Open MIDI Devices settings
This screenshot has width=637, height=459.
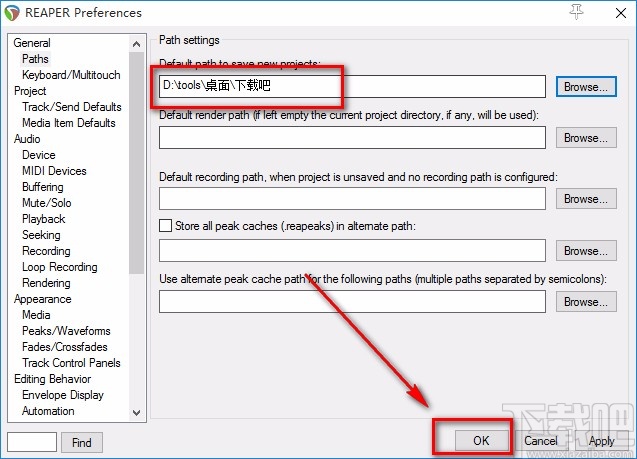pos(54,171)
